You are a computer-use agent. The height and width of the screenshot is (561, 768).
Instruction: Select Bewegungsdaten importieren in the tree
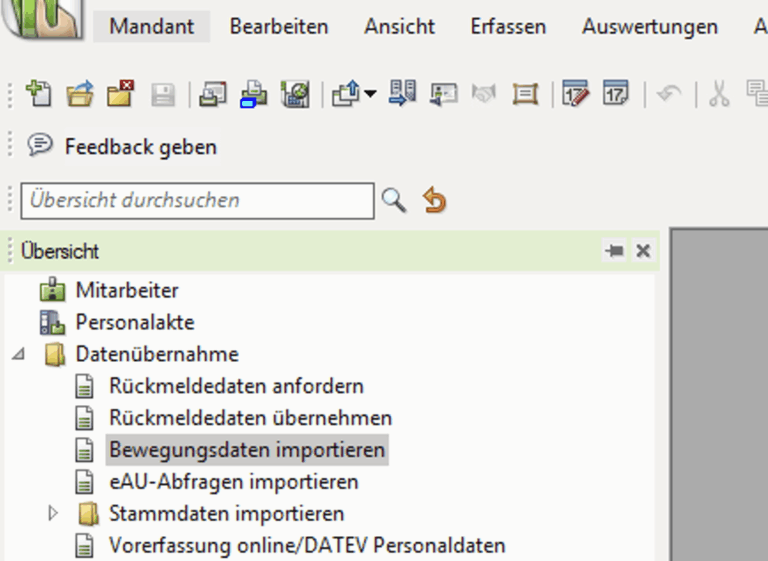pyautogui.click(x=246, y=450)
